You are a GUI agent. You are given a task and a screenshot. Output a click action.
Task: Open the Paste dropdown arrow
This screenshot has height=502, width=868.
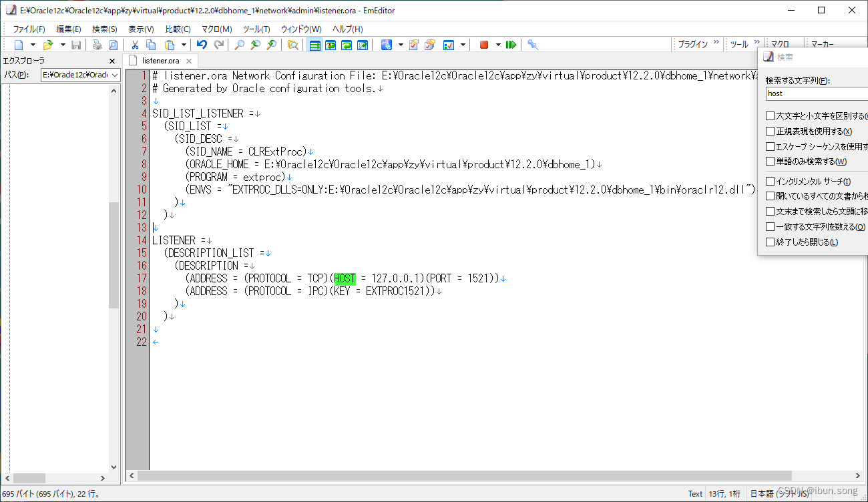coord(184,45)
